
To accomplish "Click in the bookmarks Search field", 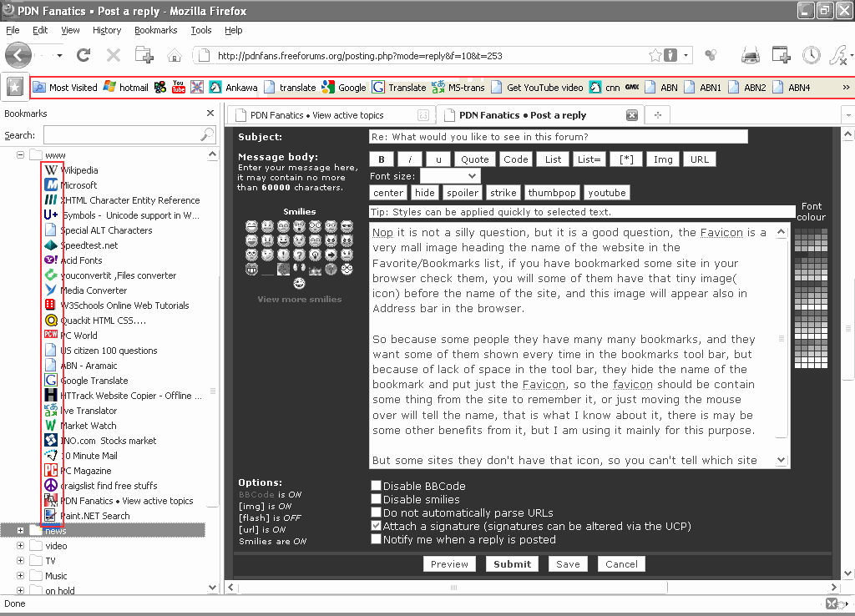I will click(x=129, y=134).
